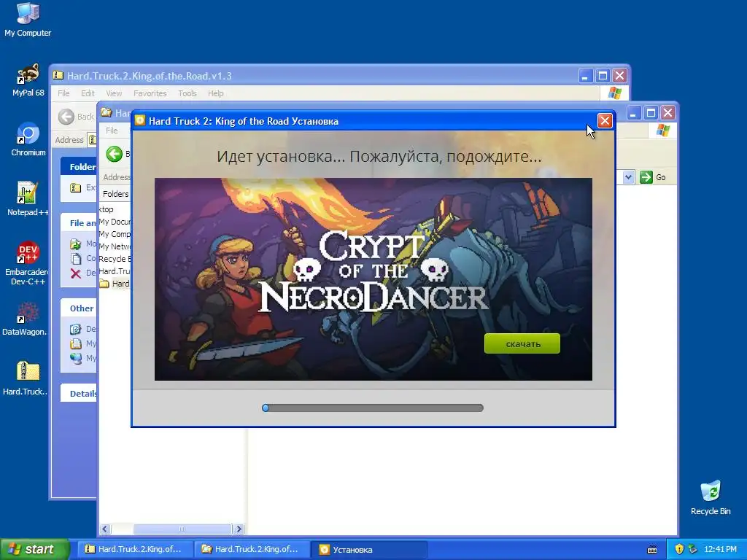
Task: Click the installation progress bar
Action: (x=373, y=408)
